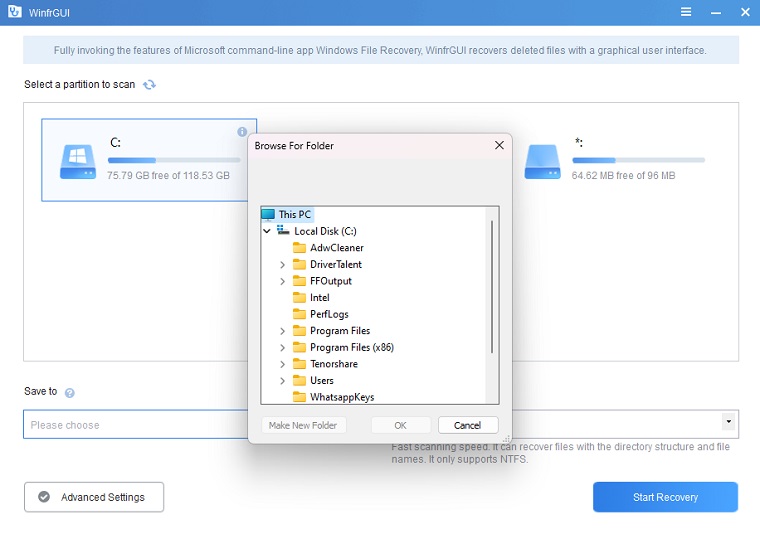Expand the Tenorshare folder chevron

tap(283, 364)
